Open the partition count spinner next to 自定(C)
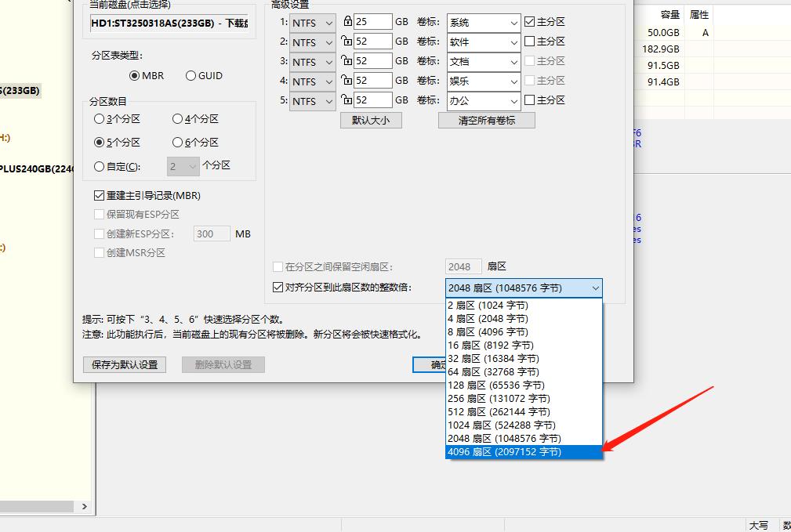 [184, 165]
